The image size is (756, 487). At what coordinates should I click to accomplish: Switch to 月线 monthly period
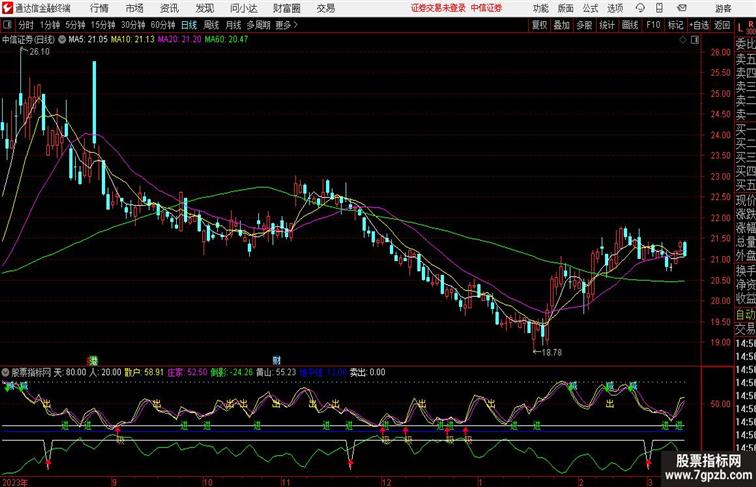233,25
